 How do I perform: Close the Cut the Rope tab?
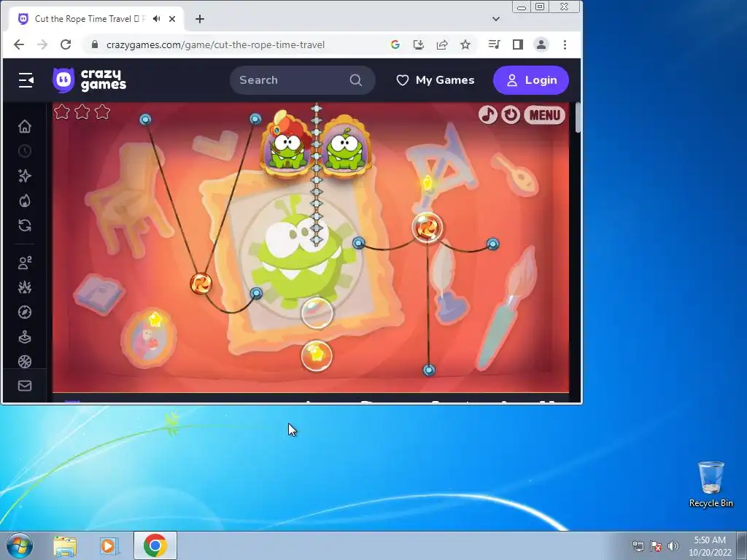[x=172, y=18]
